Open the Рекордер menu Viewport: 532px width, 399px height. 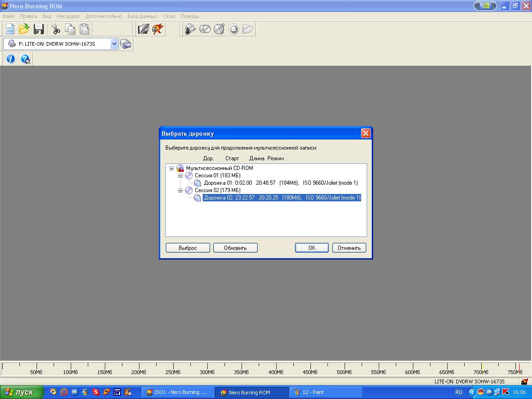tap(68, 16)
